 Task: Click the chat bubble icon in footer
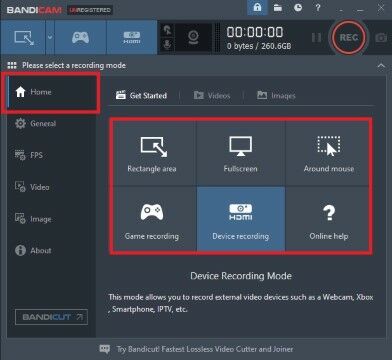point(105,349)
